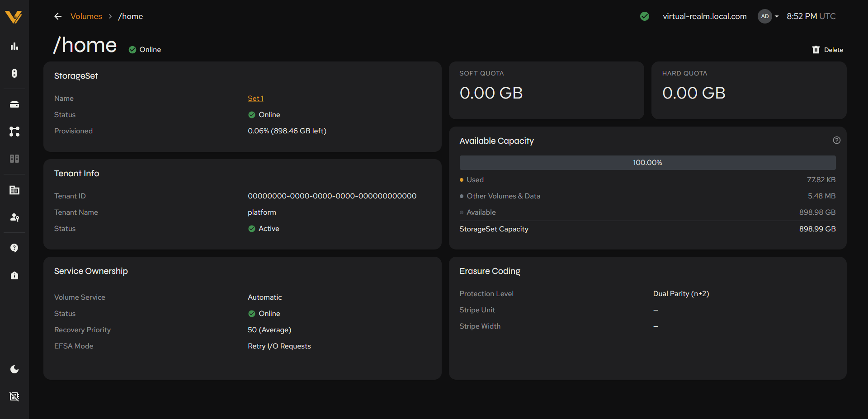Open the traffic-light status icon in sidebar

pos(14,73)
